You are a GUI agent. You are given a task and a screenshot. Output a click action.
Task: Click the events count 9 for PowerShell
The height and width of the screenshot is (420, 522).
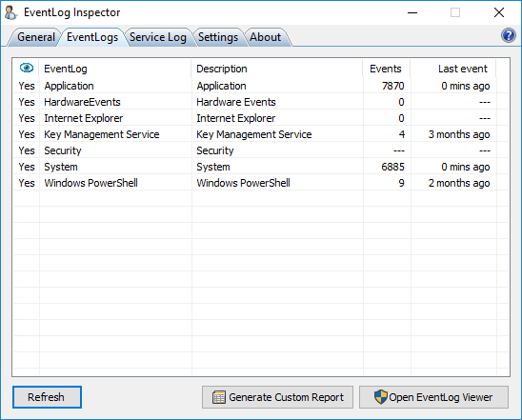coord(401,183)
